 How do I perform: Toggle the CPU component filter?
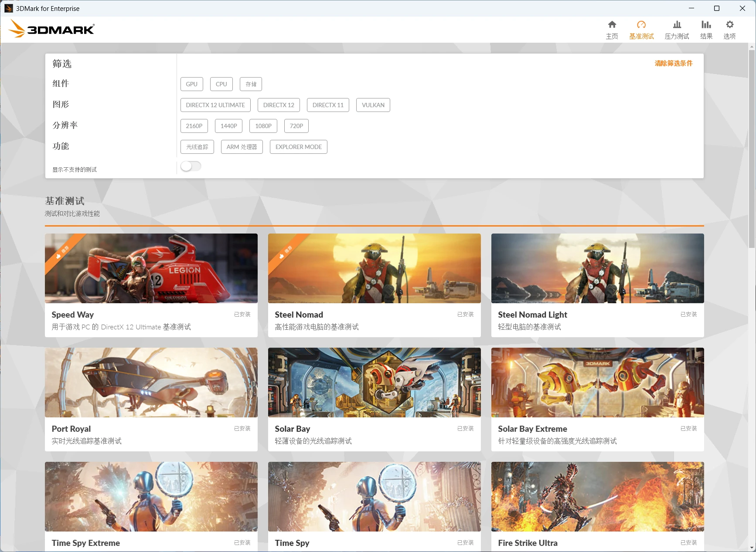click(x=221, y=84)
